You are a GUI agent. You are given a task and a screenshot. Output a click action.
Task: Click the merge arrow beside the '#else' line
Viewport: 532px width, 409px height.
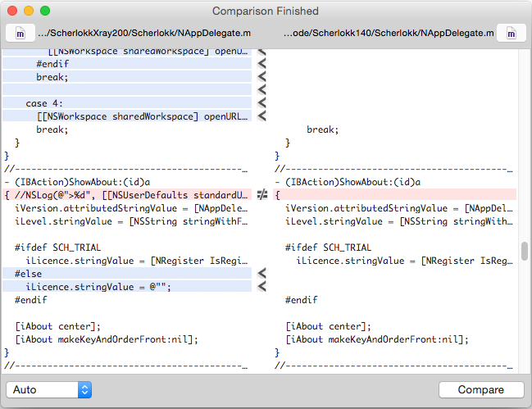pyautogui.click(x=262, y=273)
